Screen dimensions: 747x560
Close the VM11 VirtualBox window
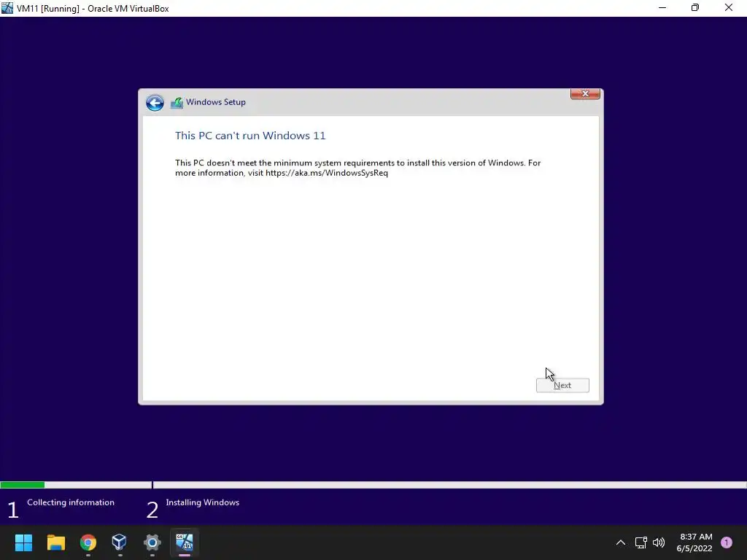click(729, 8)
